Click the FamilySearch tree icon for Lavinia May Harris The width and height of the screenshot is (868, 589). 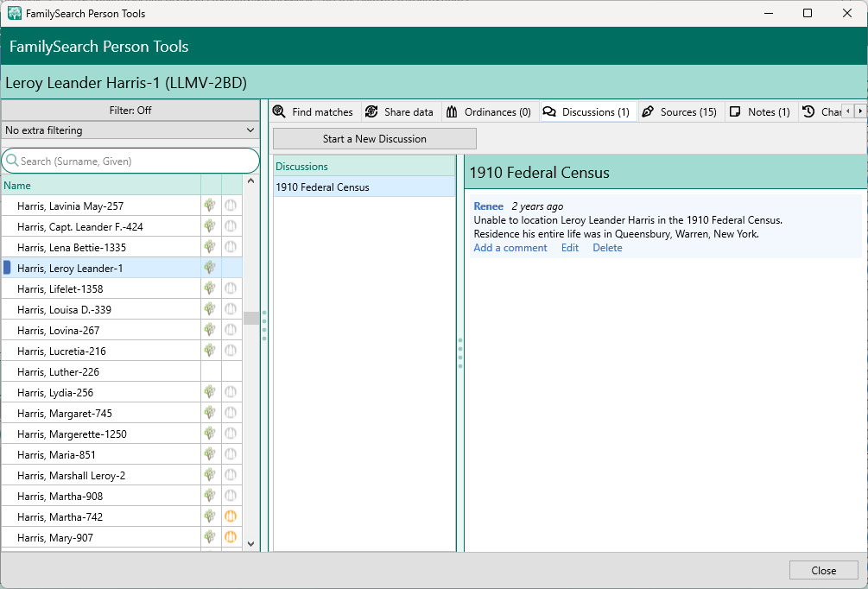click(x=210, y=206)
